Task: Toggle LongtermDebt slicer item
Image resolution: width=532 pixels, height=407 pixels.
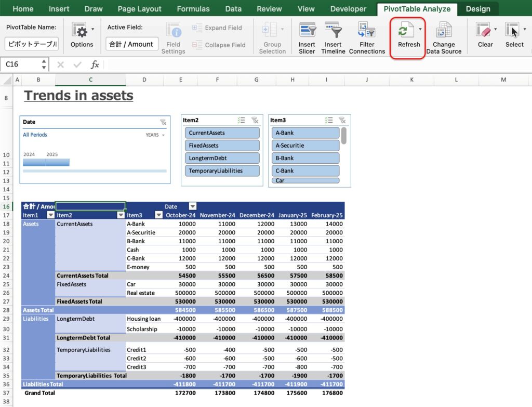Action: [222, 158]
